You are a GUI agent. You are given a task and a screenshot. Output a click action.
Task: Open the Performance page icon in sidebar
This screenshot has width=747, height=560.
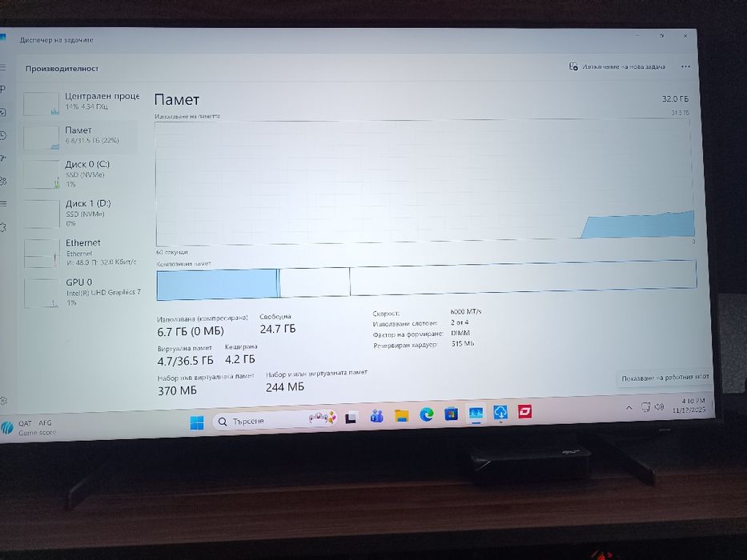point(2,112)
